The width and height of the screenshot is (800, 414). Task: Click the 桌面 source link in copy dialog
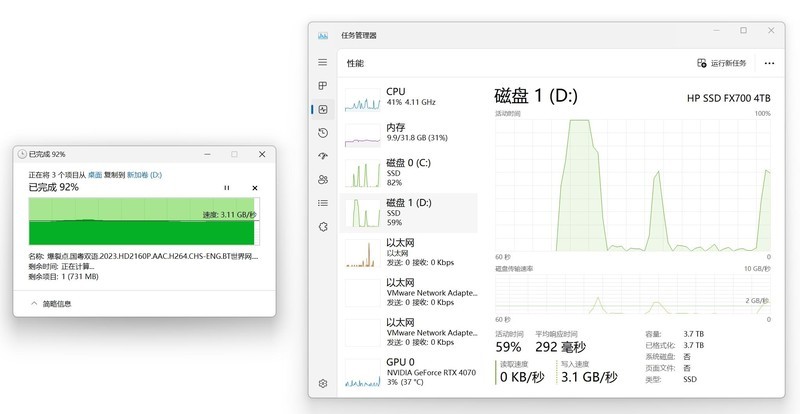click(x=95, y=175)
